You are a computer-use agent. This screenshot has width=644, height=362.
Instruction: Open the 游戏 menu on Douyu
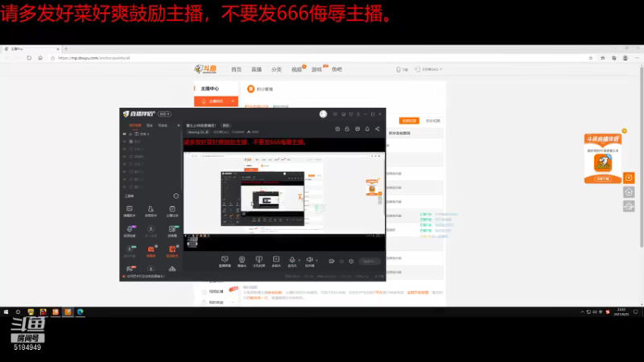(x=316, y=69)
